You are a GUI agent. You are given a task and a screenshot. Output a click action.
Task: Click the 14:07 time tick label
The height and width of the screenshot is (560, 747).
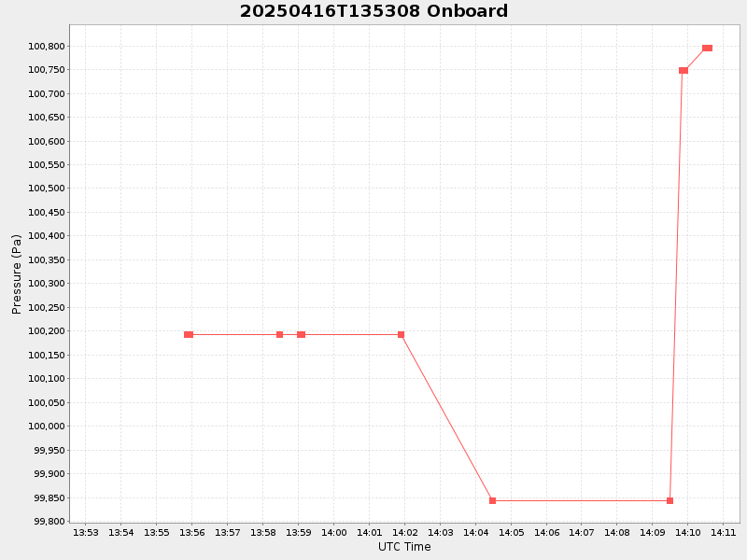point(582,532)
